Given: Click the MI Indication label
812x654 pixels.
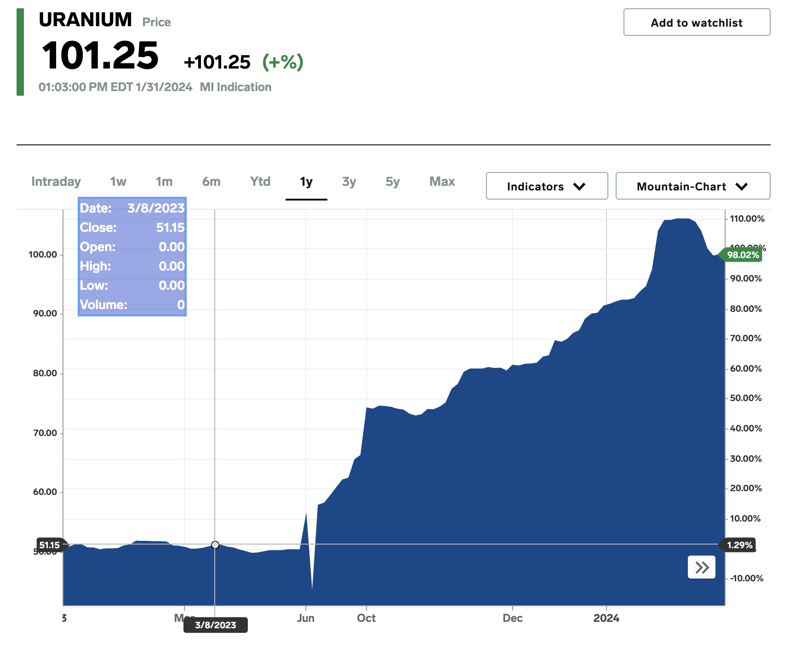Looking at the screenshot, I should coord(235,87).
